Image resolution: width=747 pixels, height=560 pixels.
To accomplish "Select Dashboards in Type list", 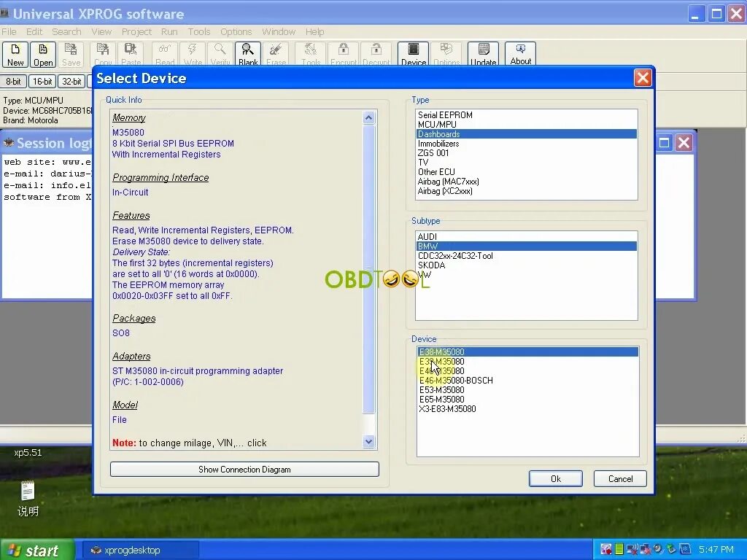I will pos(527,134).
